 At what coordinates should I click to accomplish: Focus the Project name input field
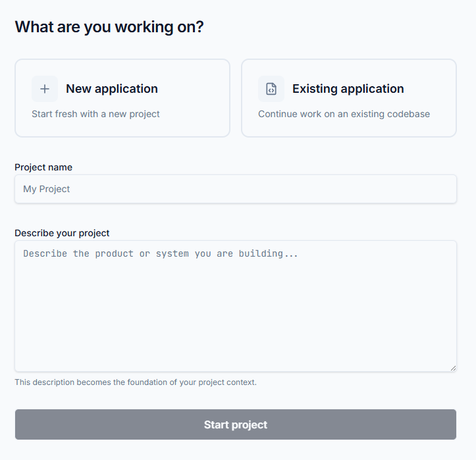pos(236,189)
